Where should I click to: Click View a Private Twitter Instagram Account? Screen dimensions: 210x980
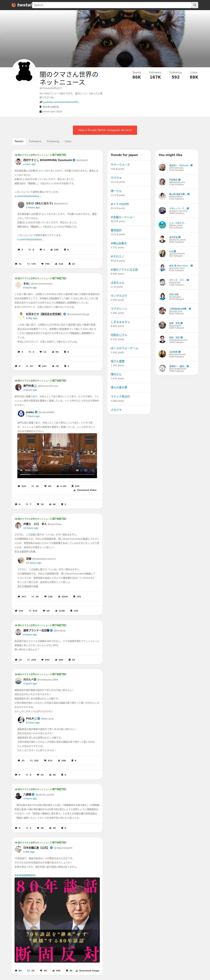click(x=105, y=130)
